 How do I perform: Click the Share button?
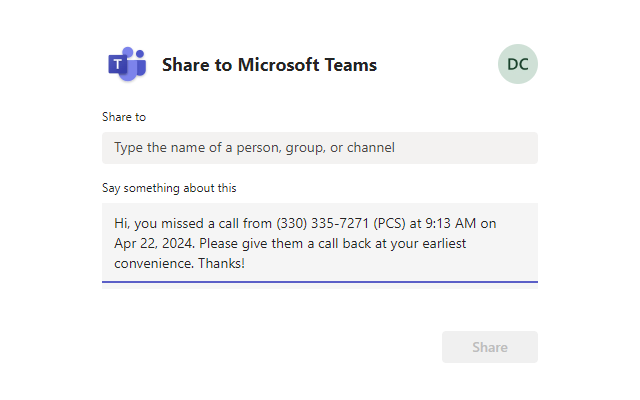point(489,347)
